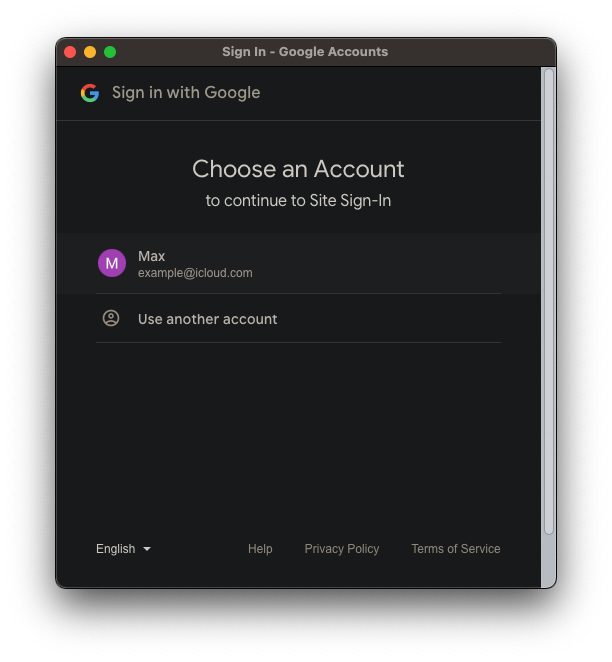Click the Google G logo
The width and height of the screenshot is (612, 662).
pos(90,93)
